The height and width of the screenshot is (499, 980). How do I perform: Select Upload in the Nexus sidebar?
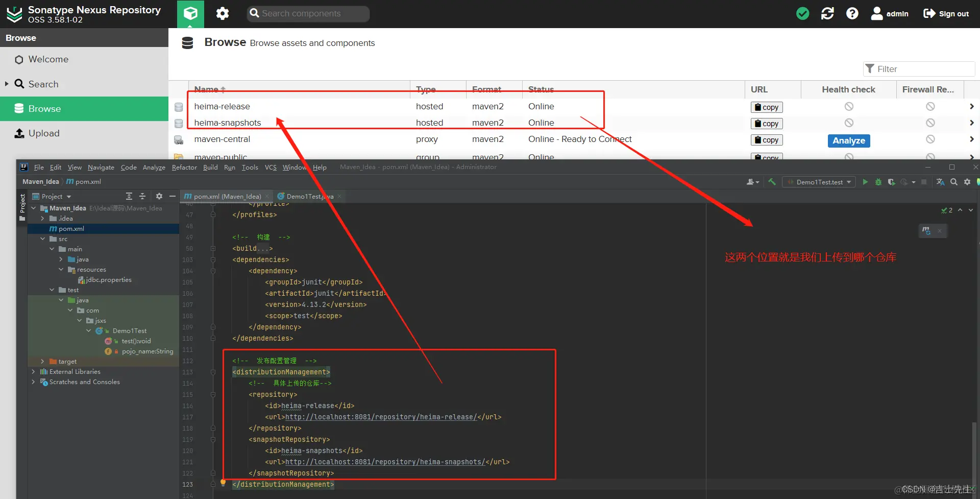click(x=84, y=133)
